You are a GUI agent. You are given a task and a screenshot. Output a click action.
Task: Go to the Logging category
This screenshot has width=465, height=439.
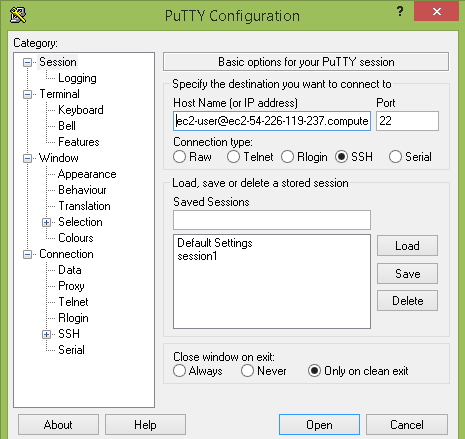pyautogui.click(x=77, y=78)
